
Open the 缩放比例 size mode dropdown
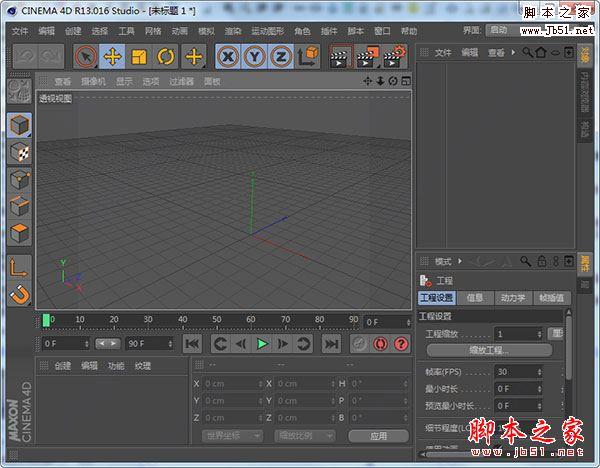[x=306, y=436]
